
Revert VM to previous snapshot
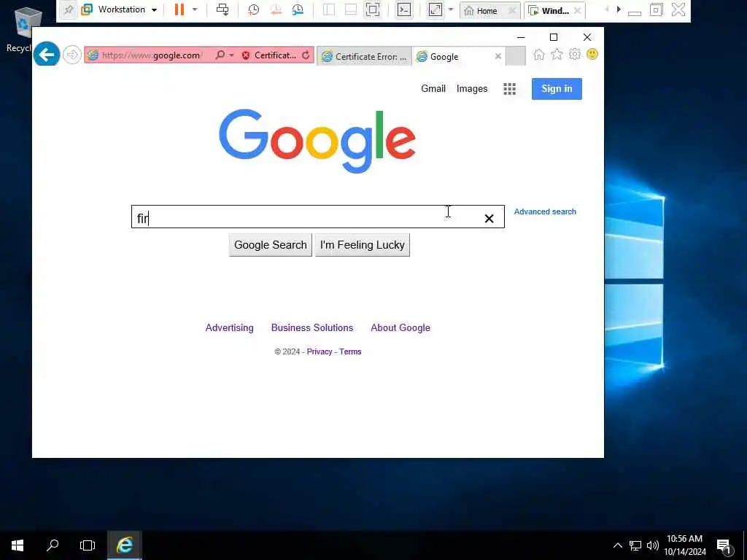click(x=275, y=9)
